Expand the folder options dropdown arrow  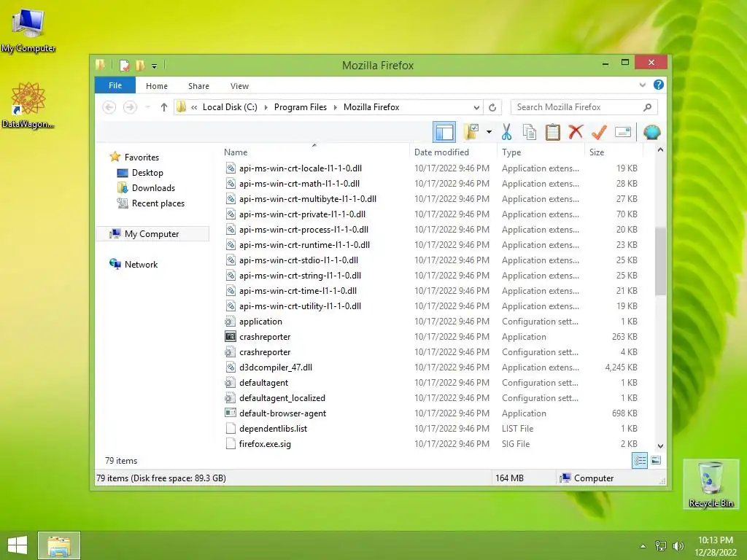click(489, 133)
